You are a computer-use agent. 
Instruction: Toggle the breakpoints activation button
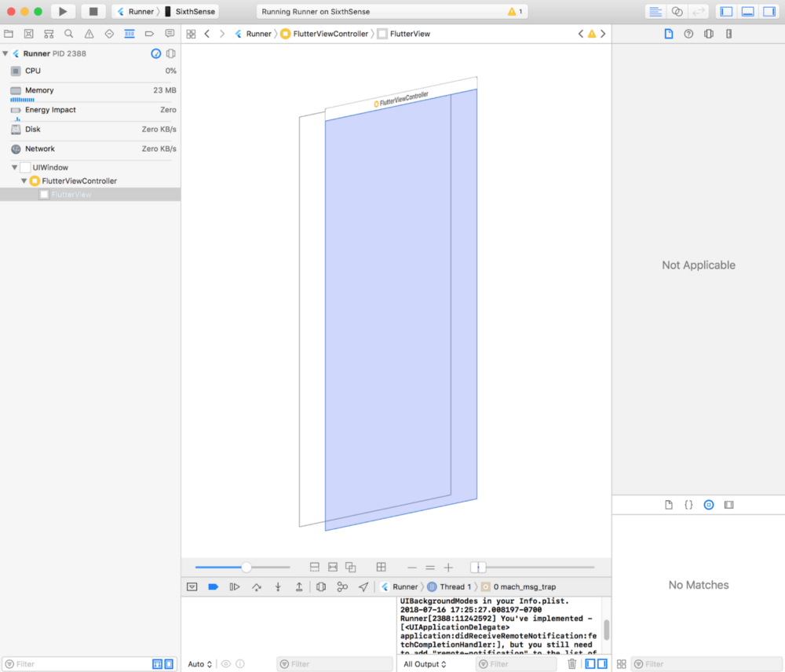click(212, 586)
